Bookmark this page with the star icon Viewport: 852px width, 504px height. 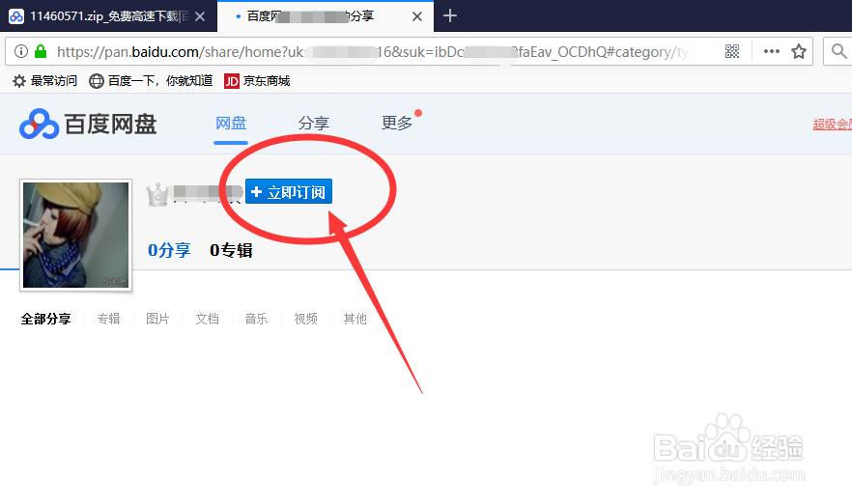point(798,51)
